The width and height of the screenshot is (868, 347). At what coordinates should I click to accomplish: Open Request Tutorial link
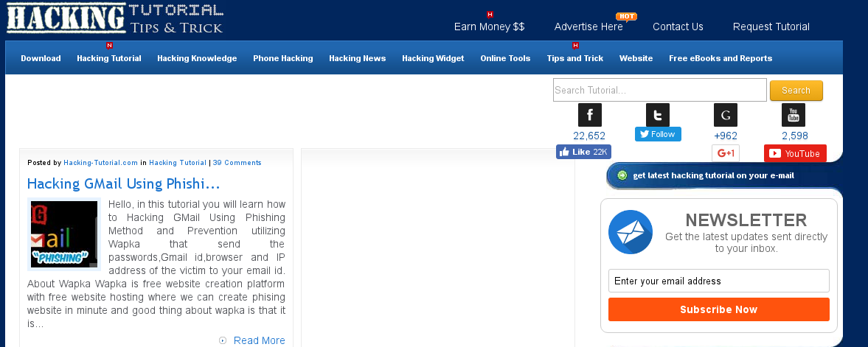point(771,27)
